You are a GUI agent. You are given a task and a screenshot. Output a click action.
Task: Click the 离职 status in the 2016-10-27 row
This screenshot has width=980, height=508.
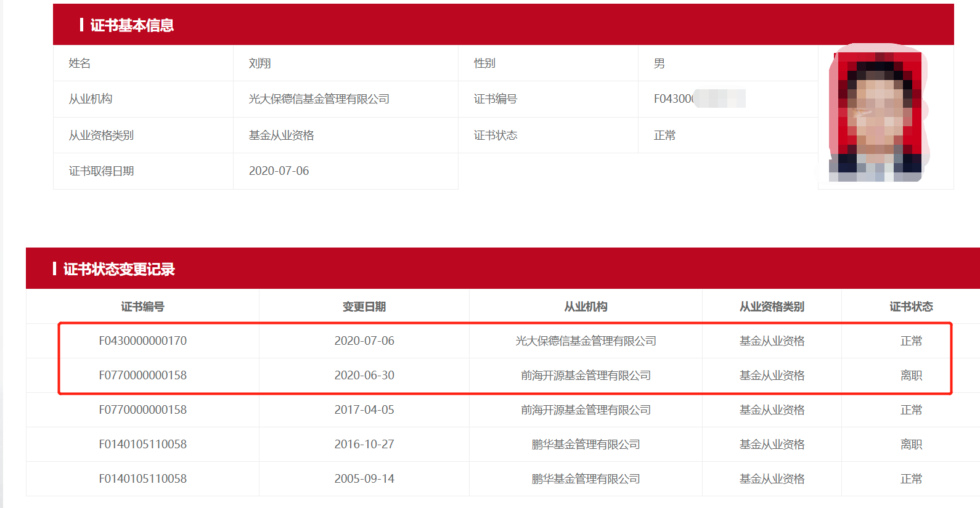[x=911, y=445]
